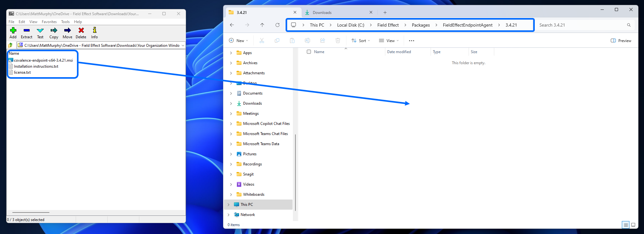Expand the Network node
The height and width of the screenshot is (234, 644).
(228, 215)
